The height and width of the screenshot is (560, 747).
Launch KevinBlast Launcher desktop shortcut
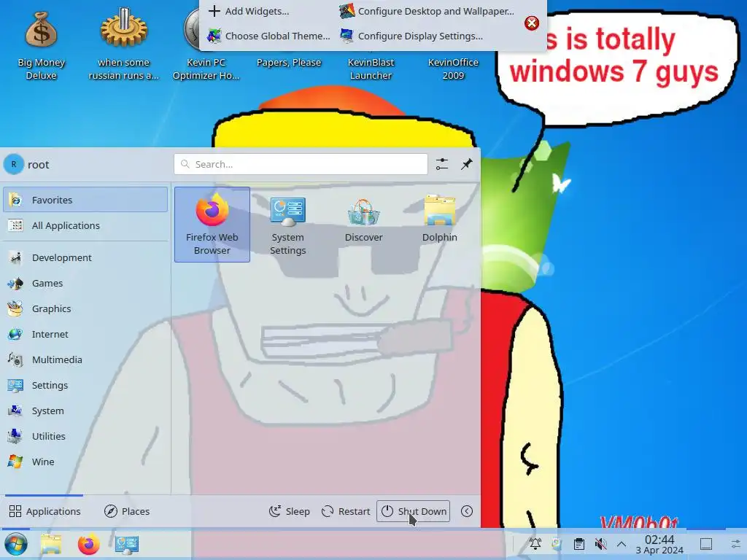coord(371,69)
